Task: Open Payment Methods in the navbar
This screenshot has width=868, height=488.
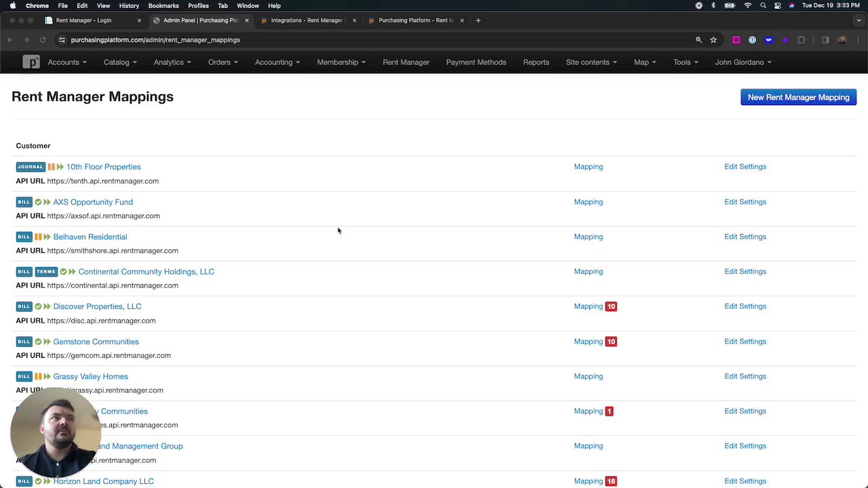Action: 476,62
